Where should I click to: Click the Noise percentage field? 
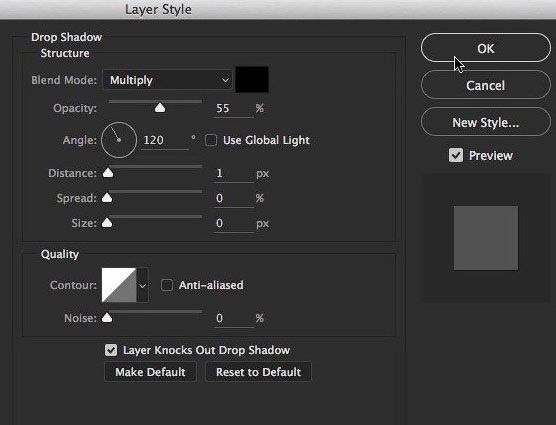(x=234, y=318)
